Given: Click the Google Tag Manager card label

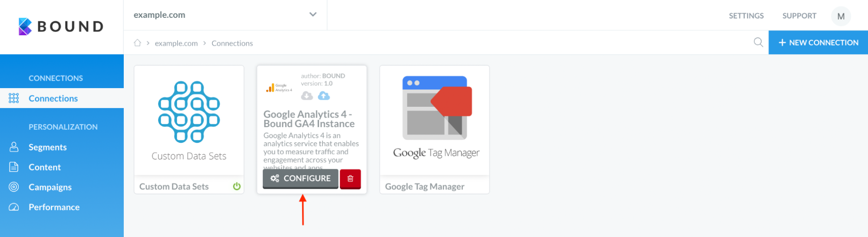Looking at the screenshot, I should 425,187.
